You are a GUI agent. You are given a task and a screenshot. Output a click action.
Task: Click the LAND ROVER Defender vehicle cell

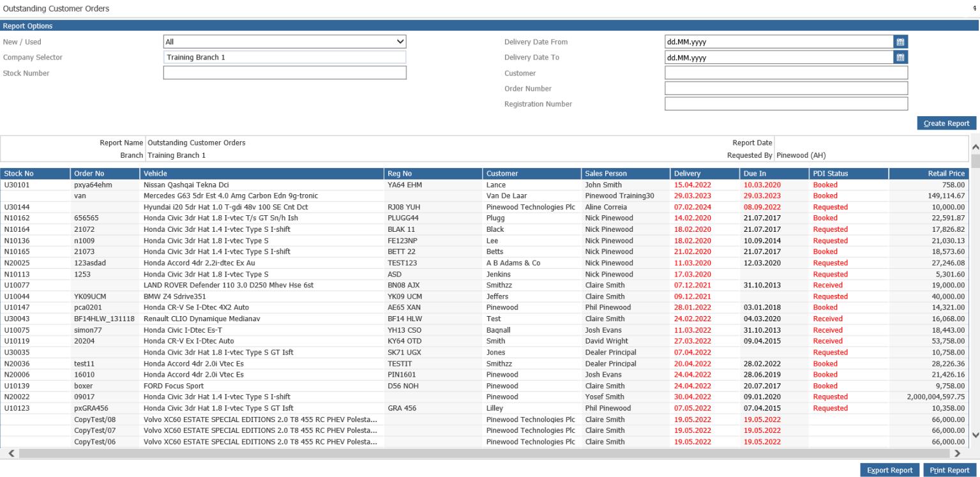229,285
